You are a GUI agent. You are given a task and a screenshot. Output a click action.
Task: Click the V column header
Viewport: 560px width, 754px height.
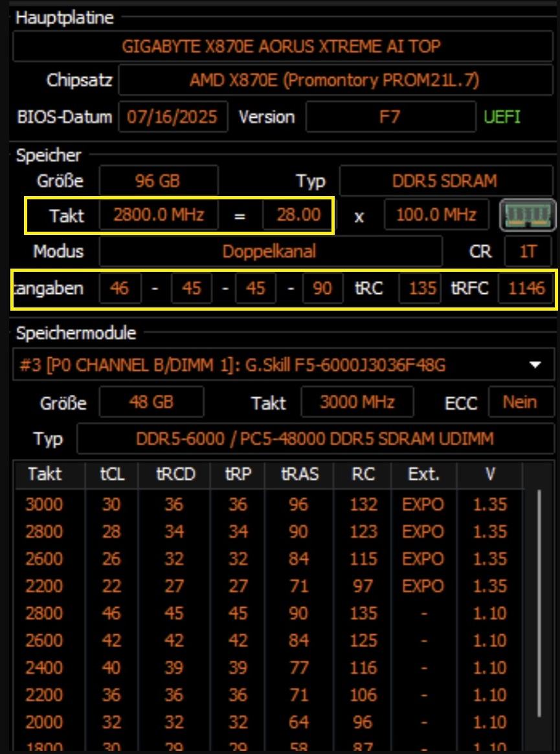point(490,474)
